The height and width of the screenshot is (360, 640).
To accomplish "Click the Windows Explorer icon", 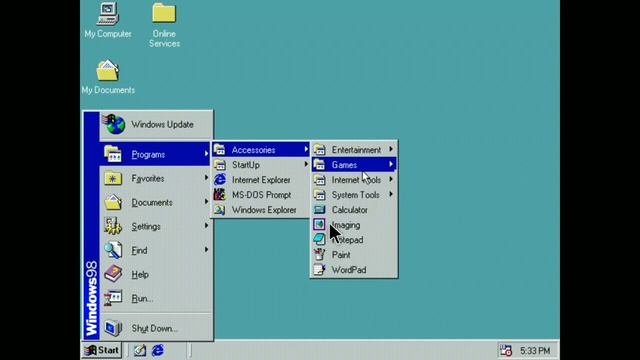I will pyautogui.click(x=220, y=210).
